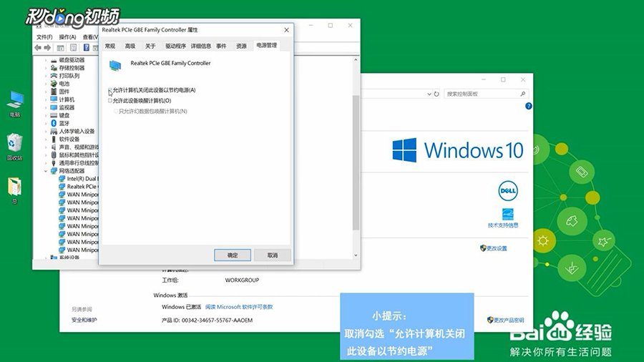This screenshot has width=644, height=362.
Task: Switch to the 关于 tab
Action: tap(150, 46)
